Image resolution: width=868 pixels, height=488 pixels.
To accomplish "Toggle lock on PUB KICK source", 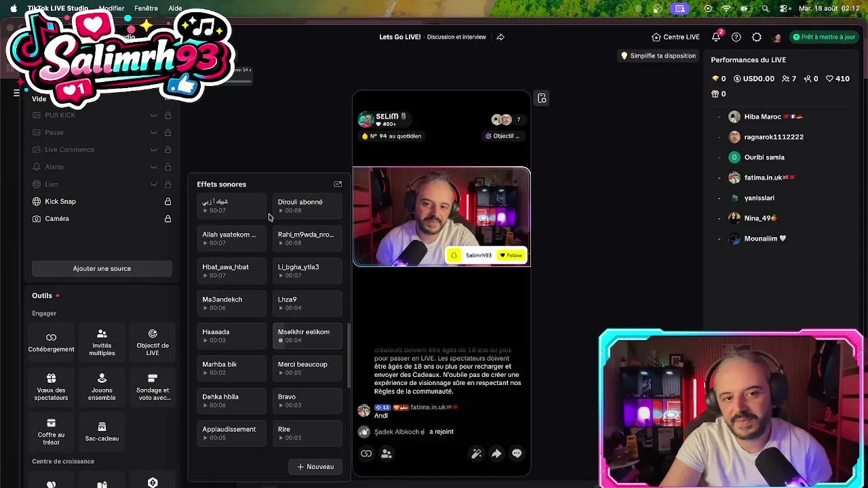I will tap(167, 115).
